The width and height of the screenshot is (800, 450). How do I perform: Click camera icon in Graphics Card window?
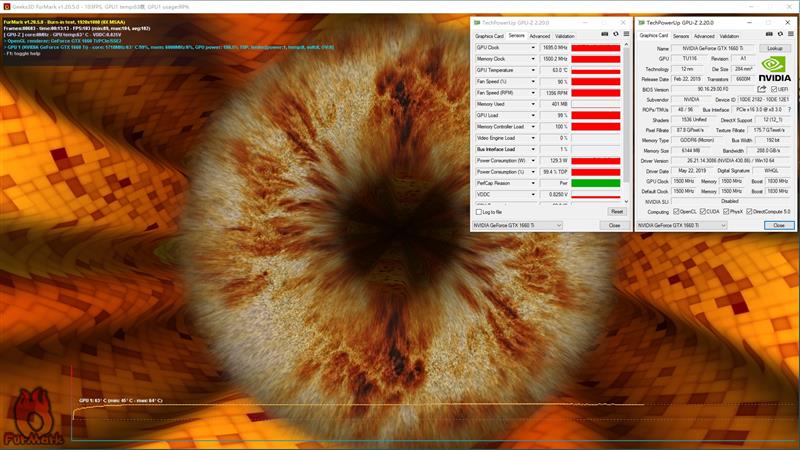tap(769, 34)
